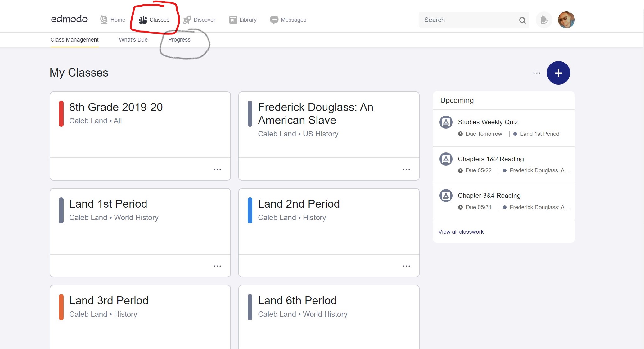Click the Home globe icon

[x=104, y=20]
